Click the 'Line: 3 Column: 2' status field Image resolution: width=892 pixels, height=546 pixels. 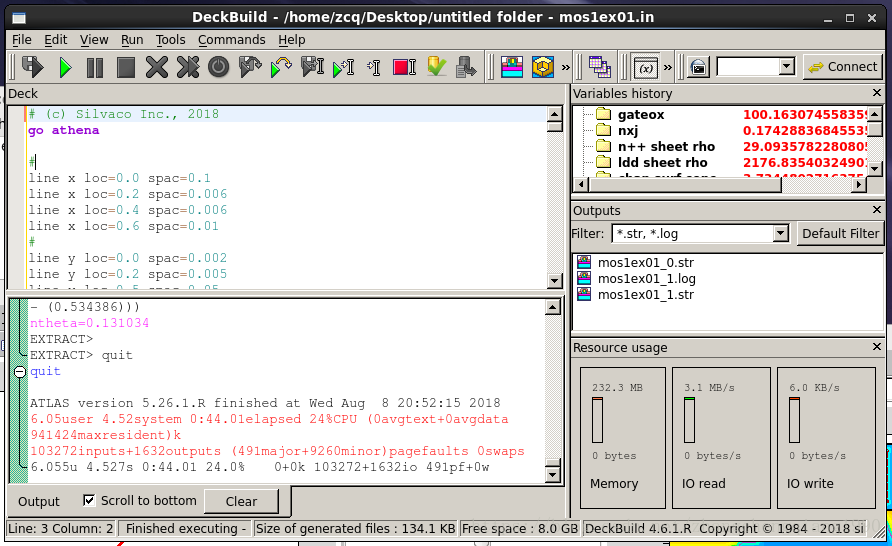[x=61, y=528]
